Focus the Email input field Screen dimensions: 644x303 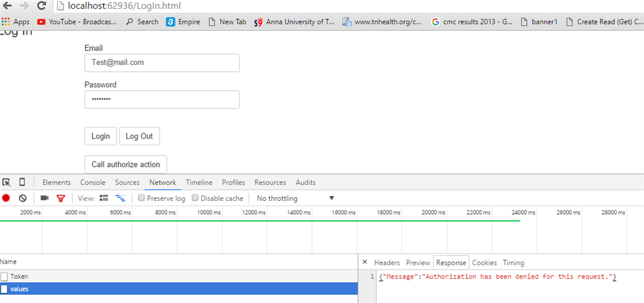(162, 63)
